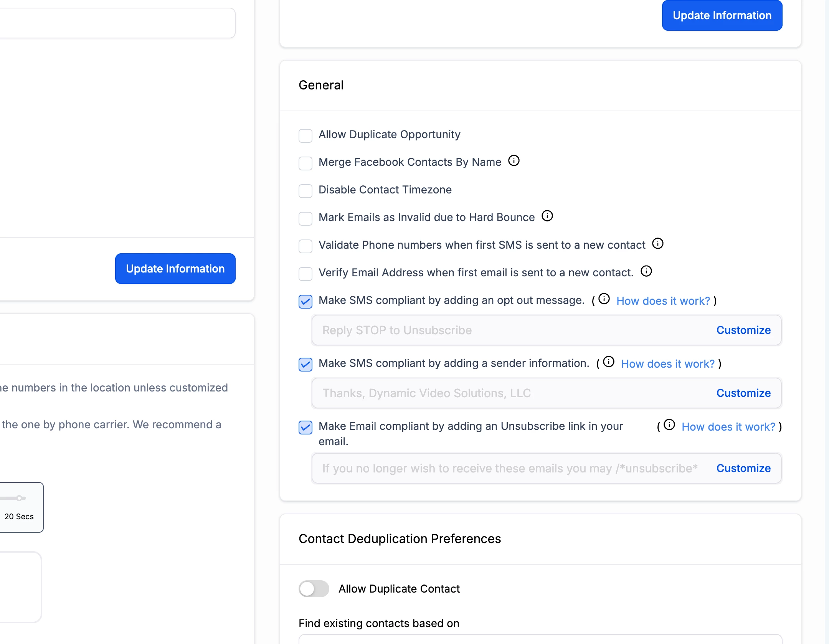Click the 20 Secs slider handle
The width and height of the screenshot is (829, 644).
pos(19,498)
